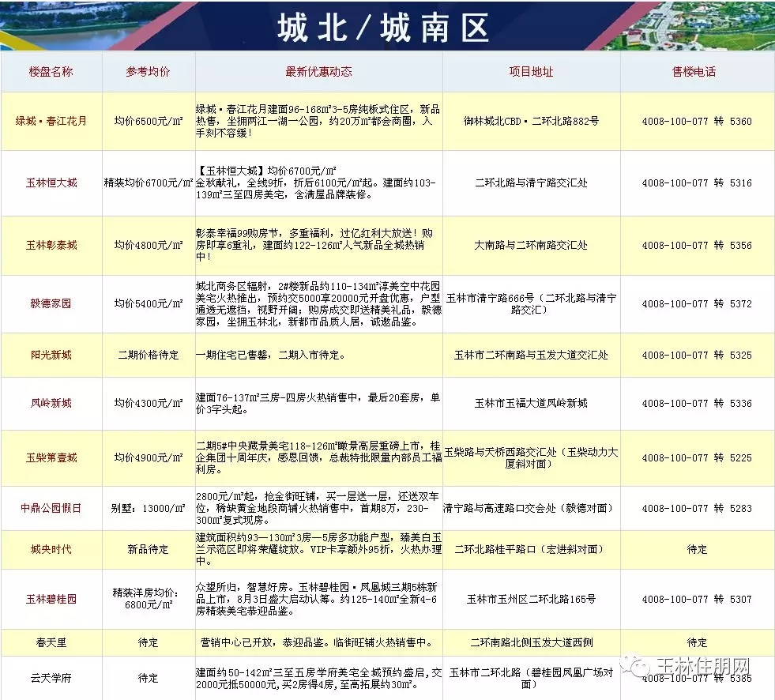Click the 最新优惠动态 column header
This screenshot has width=775, height=700.
tap(318, 72)
